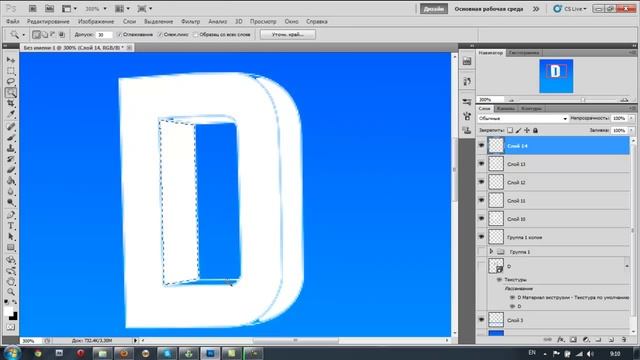The width and height of the screenshot is (640, 360).
Task: Hide layer Слой 10
Action: coord(481,219)
